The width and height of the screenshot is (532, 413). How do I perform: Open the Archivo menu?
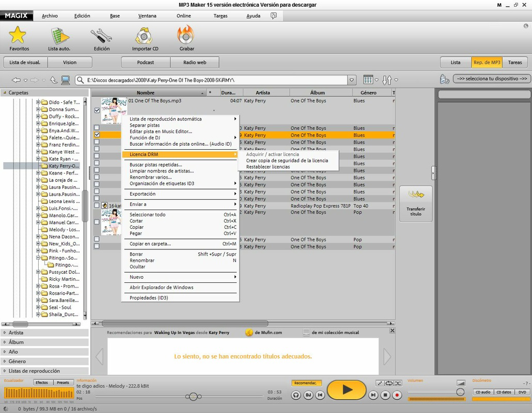click(x=50, y=15)
